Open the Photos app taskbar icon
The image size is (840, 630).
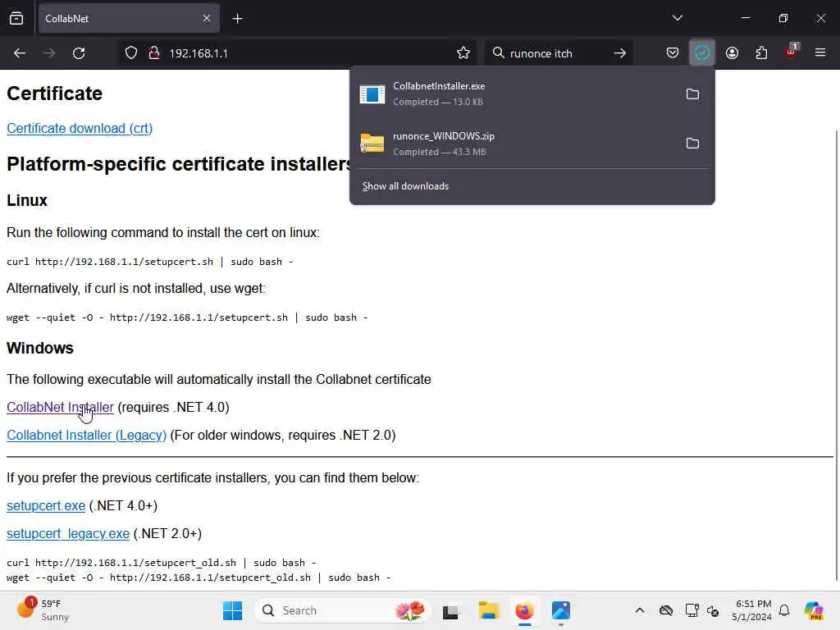[561, 610]
